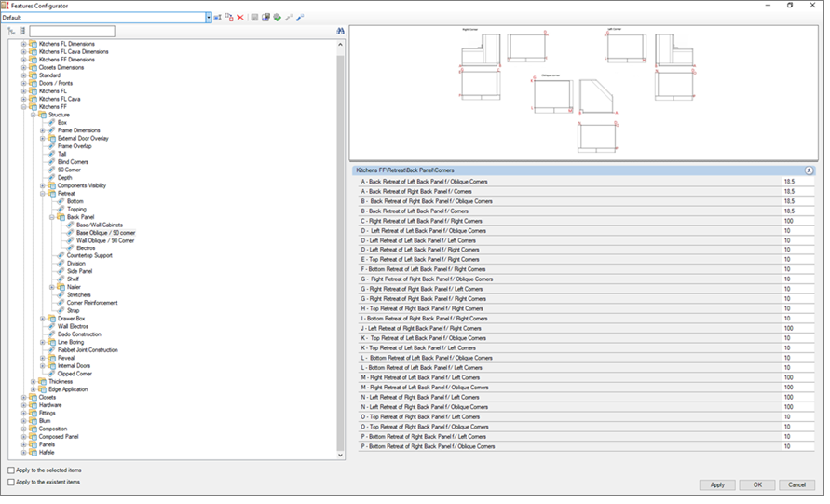Select Wall Oblique / 90 Corner item

[105, 241]
